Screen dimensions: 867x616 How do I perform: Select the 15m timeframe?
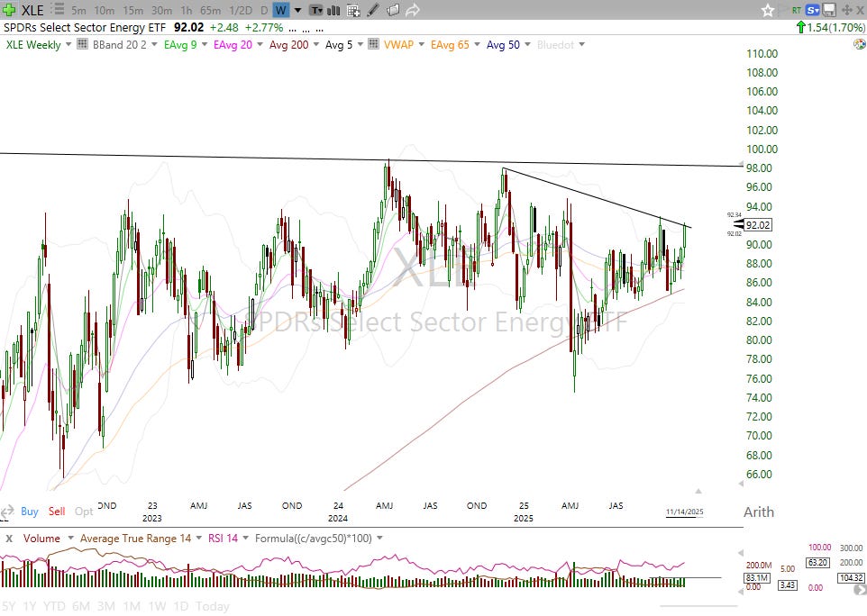132,11
